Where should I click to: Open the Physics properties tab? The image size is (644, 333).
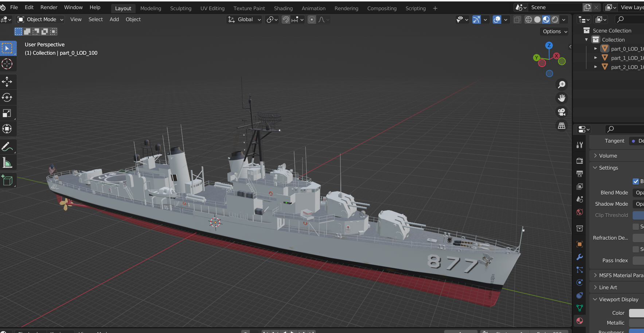click(x=580, y=283)
